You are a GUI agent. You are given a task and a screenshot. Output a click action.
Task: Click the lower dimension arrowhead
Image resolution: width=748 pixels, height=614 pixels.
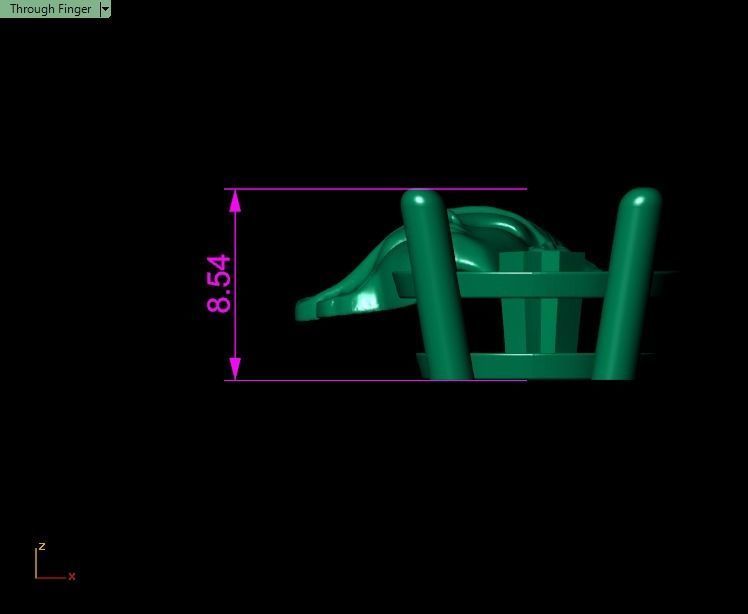tap(235, 368)
